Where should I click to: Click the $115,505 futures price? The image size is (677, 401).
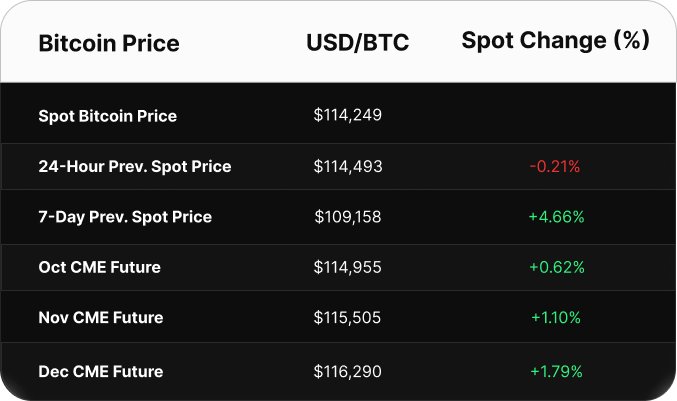[348, 317]
